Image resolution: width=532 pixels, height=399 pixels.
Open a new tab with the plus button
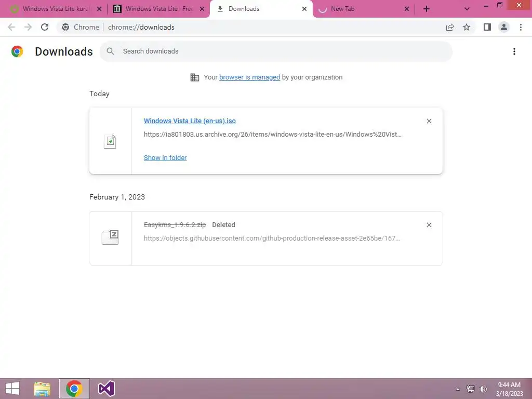[427, 9]
